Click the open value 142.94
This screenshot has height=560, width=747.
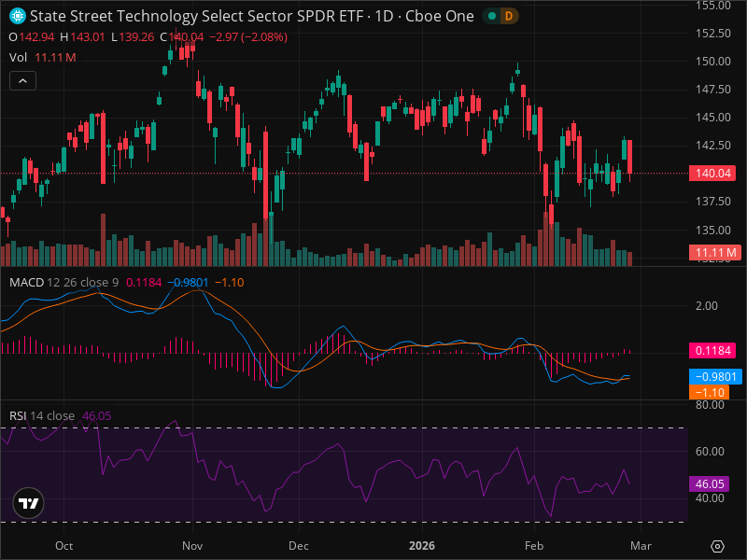[x=36, y=37]
